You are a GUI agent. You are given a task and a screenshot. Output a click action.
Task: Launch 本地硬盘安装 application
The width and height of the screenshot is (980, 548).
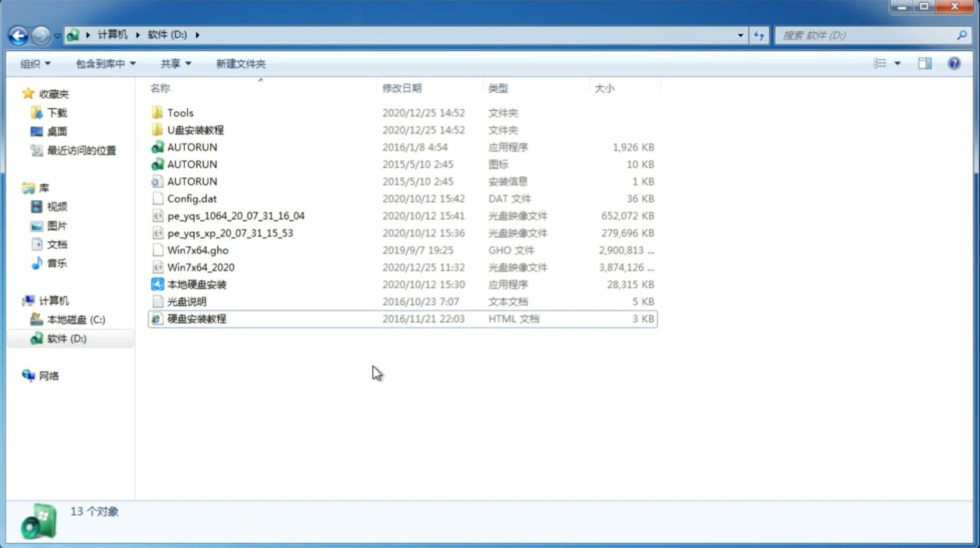coord(196,284)
